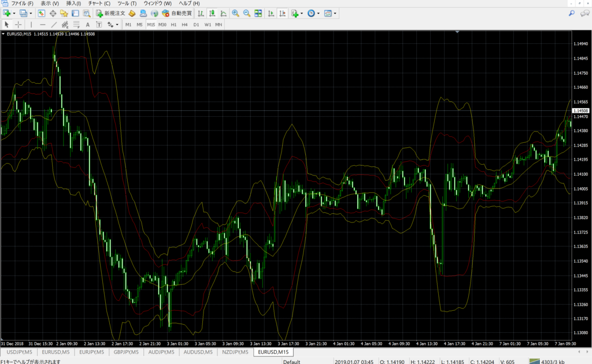592x364 pixels.
Task: Toggle the Terminal panel icon
Action: (75, 14)
